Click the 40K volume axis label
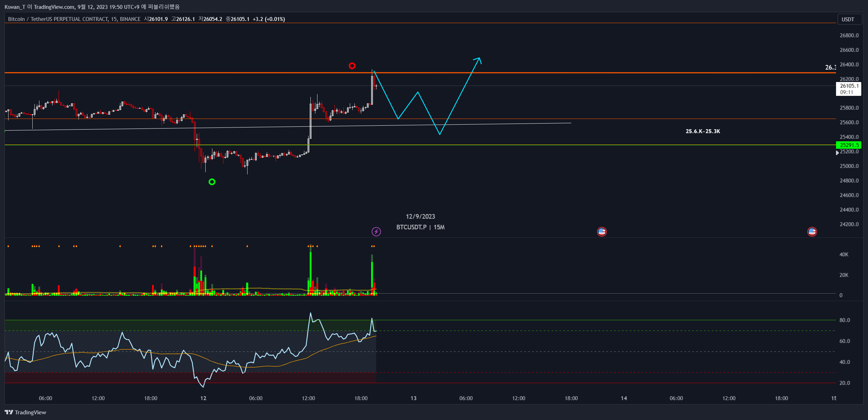This screenshot has width=868, height=420. 844,255
